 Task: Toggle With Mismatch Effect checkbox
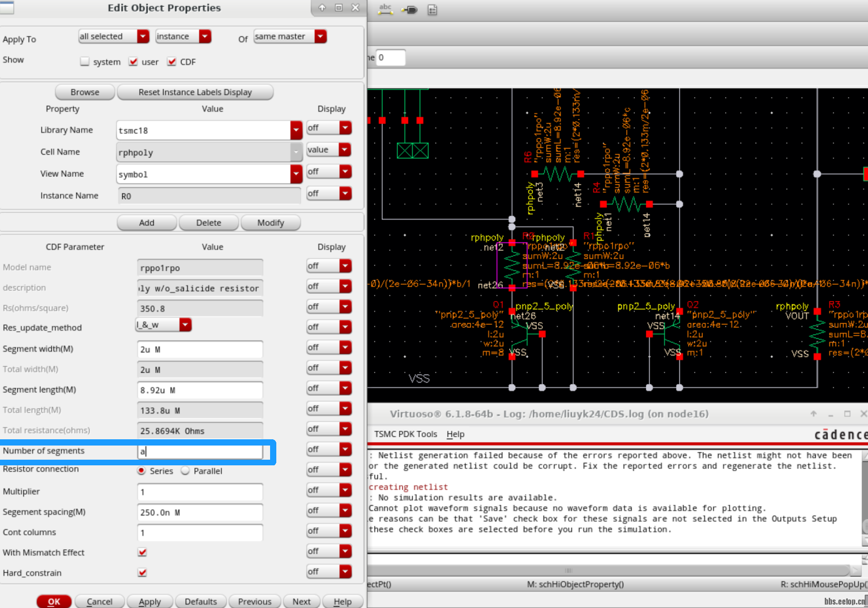click(142, 552)
